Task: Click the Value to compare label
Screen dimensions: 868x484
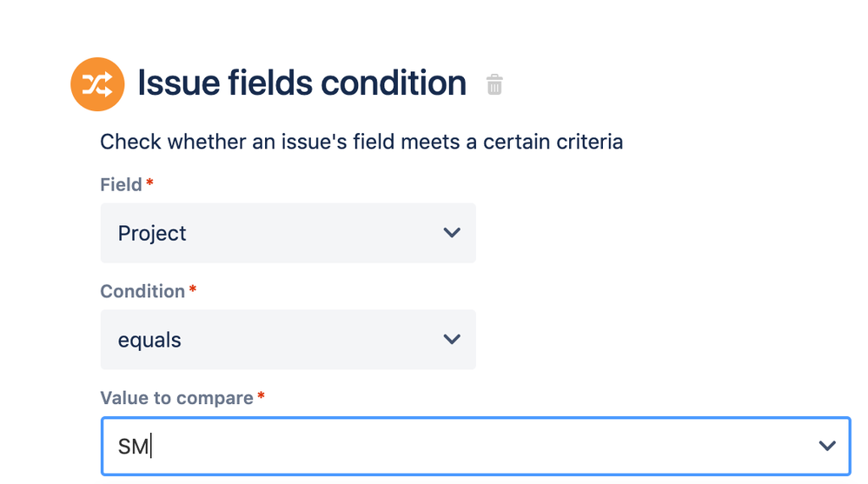Action: click(176, 398)
